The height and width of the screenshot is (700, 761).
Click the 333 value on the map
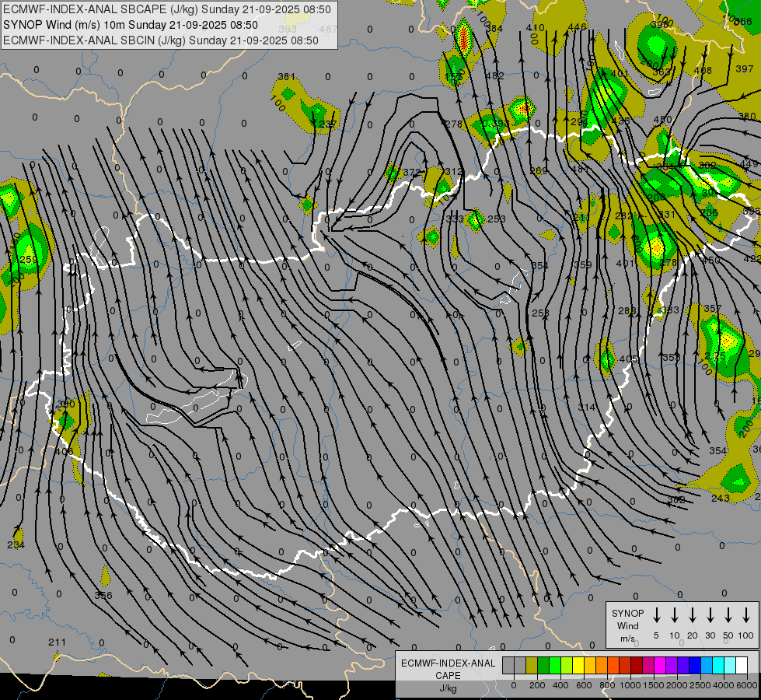pos(455,219)
